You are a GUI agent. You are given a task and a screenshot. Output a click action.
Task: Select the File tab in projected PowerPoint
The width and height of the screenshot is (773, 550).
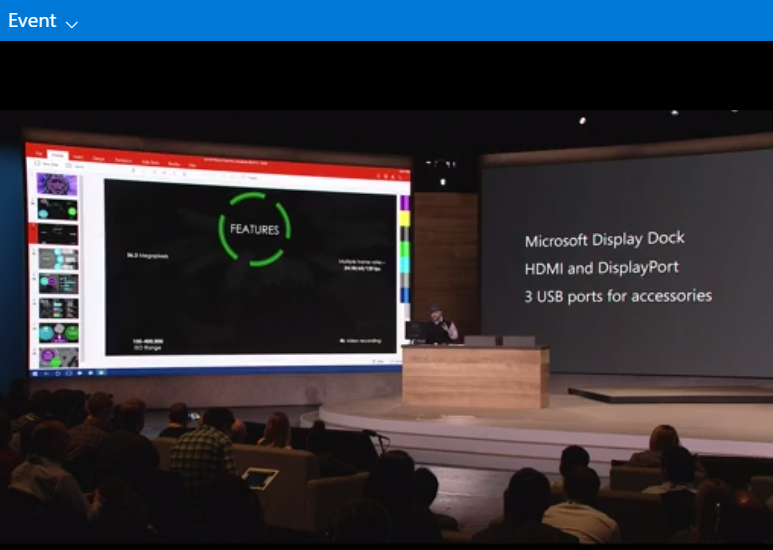tap(38, 153)
